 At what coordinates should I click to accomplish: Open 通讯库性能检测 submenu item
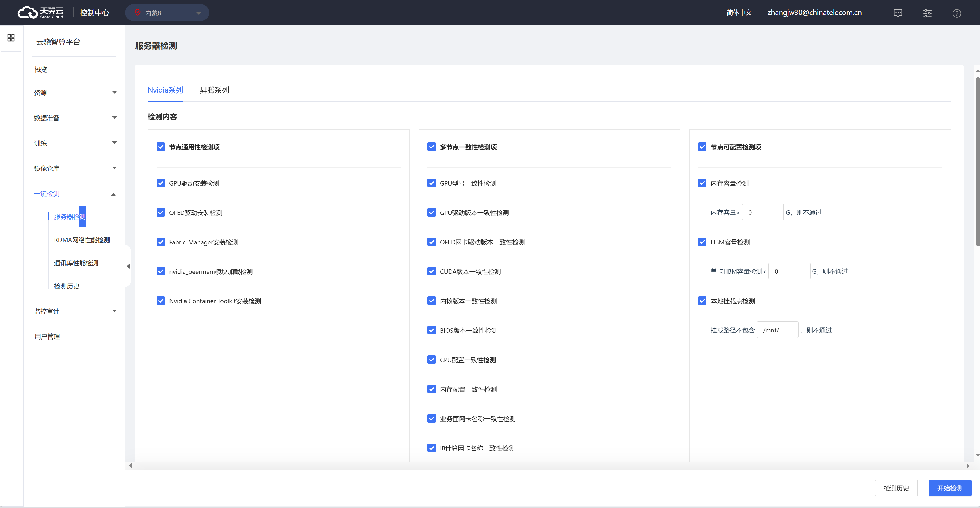click(76, 263)
